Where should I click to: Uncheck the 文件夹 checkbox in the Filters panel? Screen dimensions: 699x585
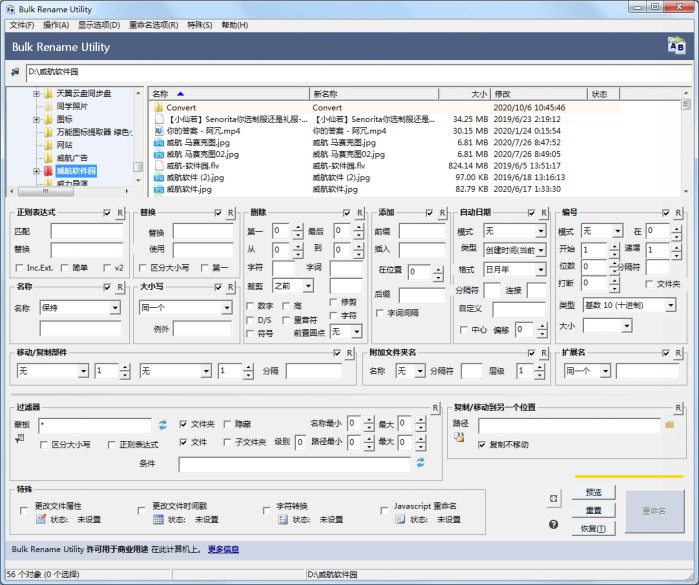coord(183,424)
